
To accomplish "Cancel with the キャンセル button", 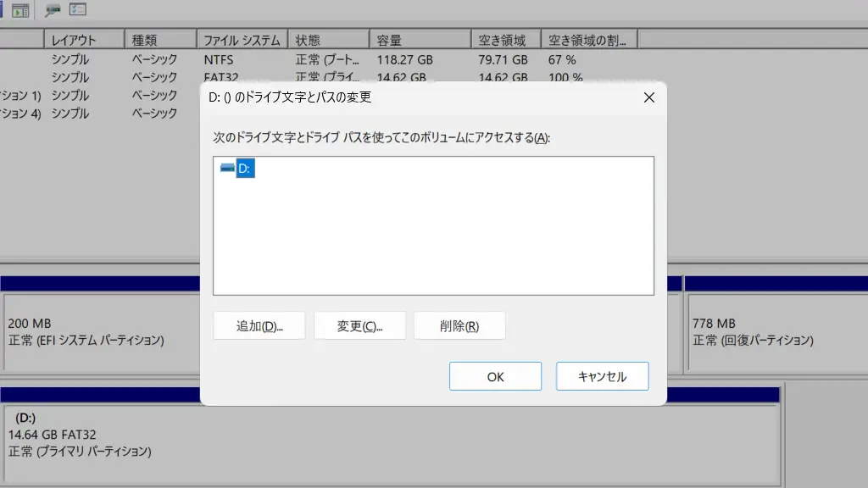I will point(602,377).
